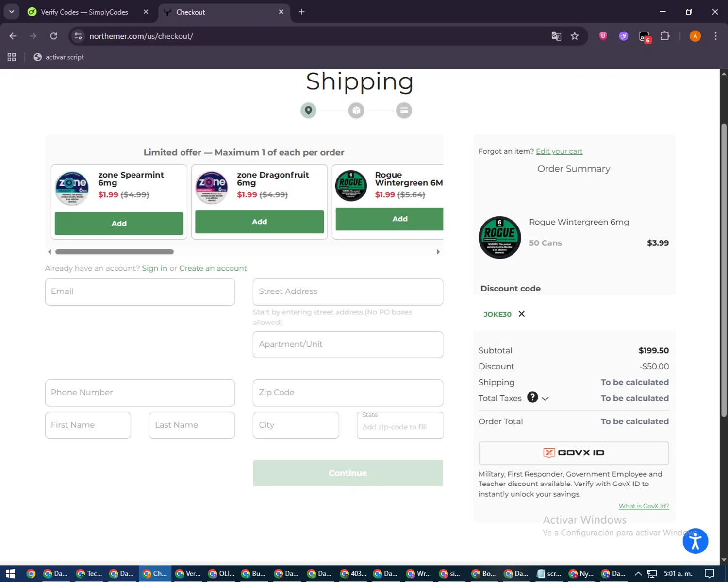Open Chrome's three-dot menu
The height and width of the screenshot is (582, 728).
click(x=715, y=36)
